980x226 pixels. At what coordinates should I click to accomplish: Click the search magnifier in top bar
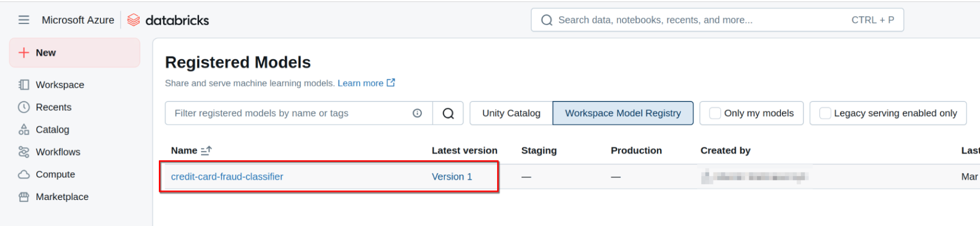click(x=547, y=20)
